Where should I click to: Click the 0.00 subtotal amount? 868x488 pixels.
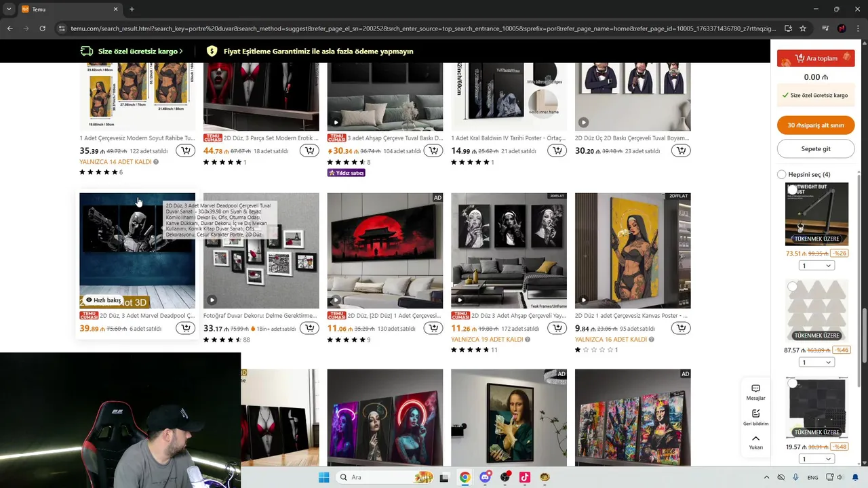pos(816,77)
